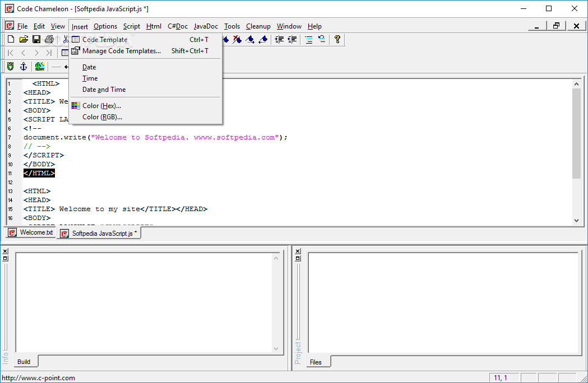588x383 pixels.
Task: Open the Options menu
Action: click(x=105, y=26)
